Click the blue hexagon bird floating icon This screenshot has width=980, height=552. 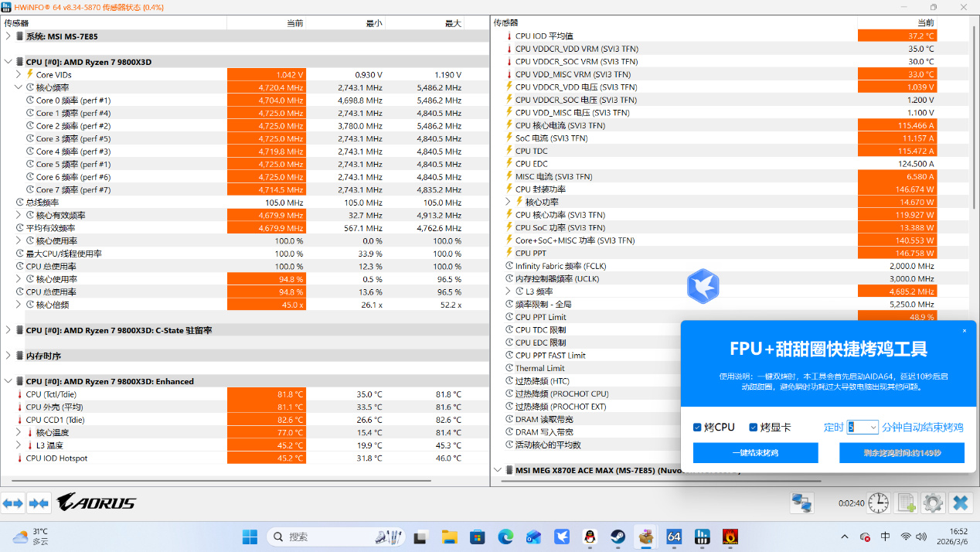[x=703, y=287]
